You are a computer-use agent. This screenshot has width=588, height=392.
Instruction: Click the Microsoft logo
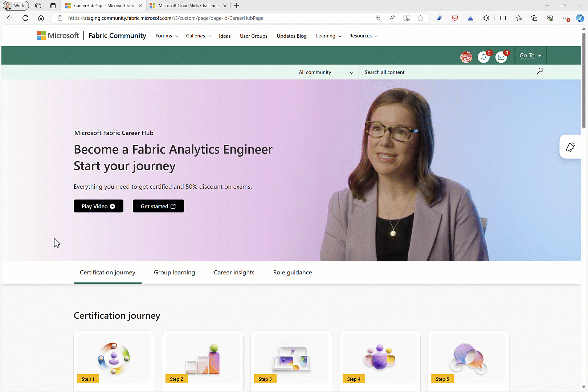(58, 36)
